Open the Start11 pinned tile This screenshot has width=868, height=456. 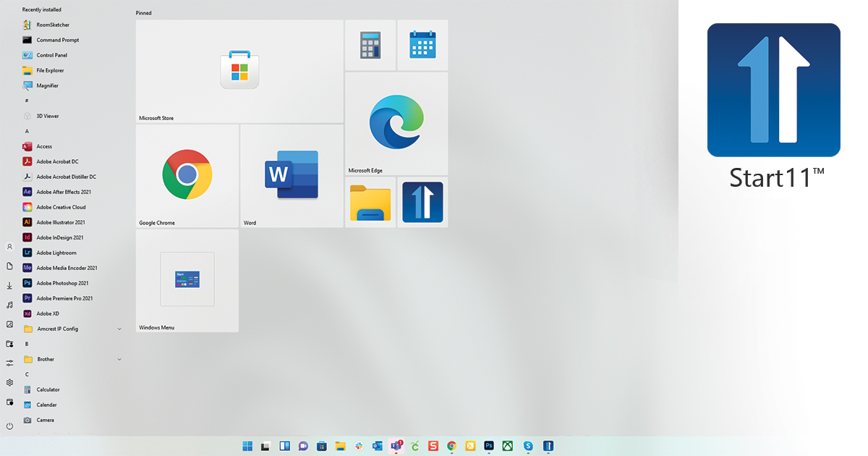point(422,202)
